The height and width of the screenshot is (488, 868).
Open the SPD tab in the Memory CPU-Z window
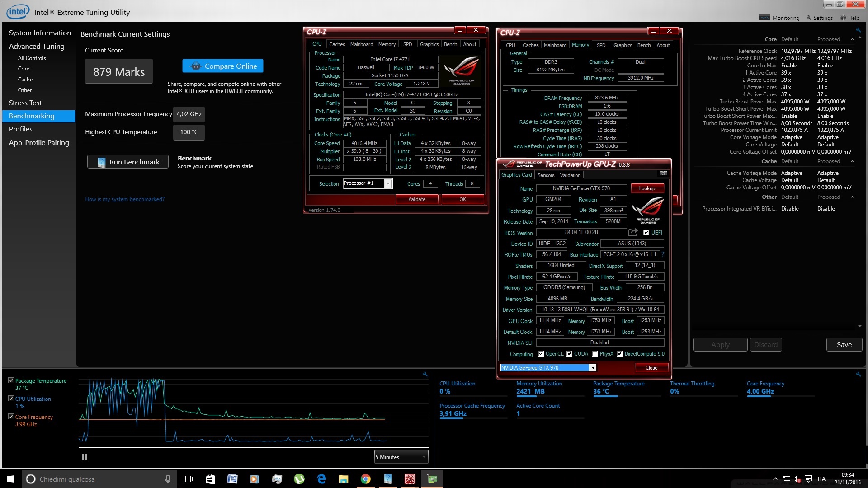click(x=601, y=45)
